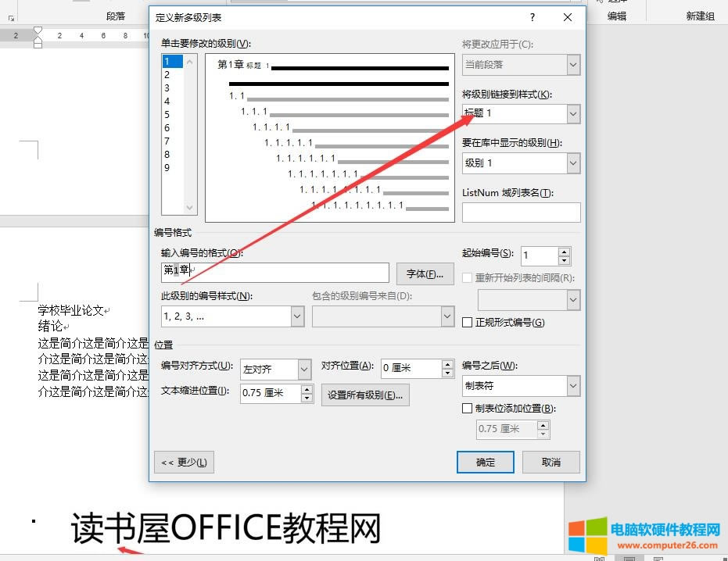The width and height of the screenshot is (728, 561).
Task: Enable 正规形式编号 option
Action: click(x=467, y=322)
